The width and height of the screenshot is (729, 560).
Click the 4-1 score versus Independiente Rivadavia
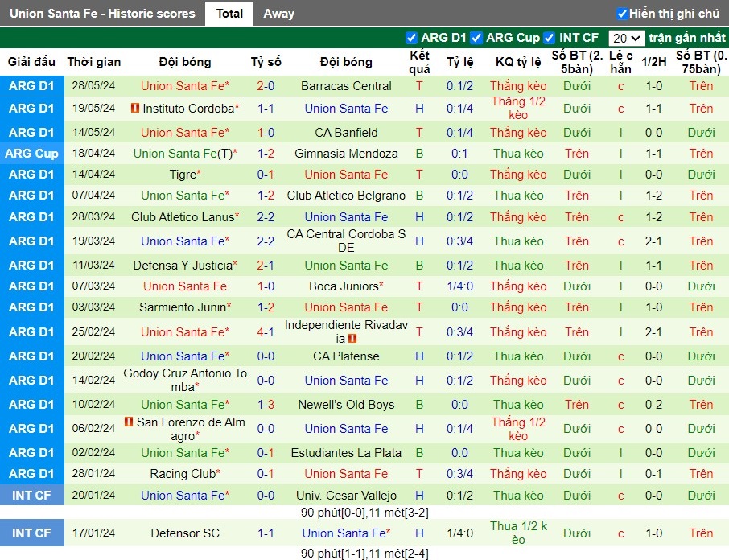click(266, 331)
